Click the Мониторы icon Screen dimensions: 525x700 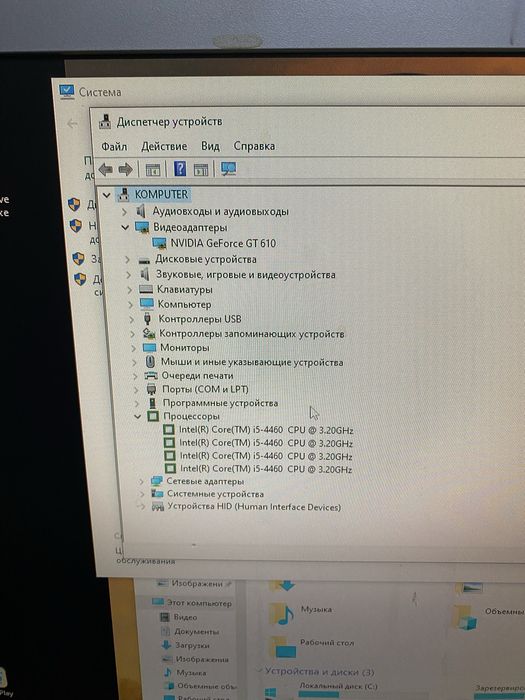click(x=149, y=347)
